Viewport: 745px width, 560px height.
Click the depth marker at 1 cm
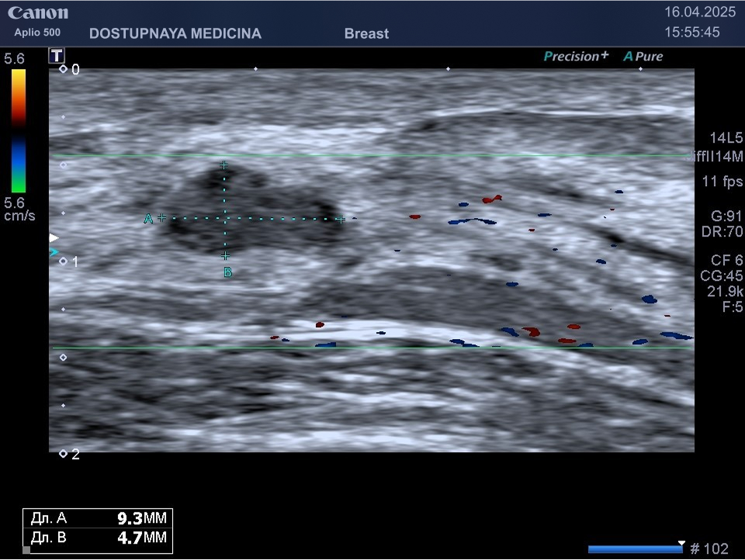(64, 261)
